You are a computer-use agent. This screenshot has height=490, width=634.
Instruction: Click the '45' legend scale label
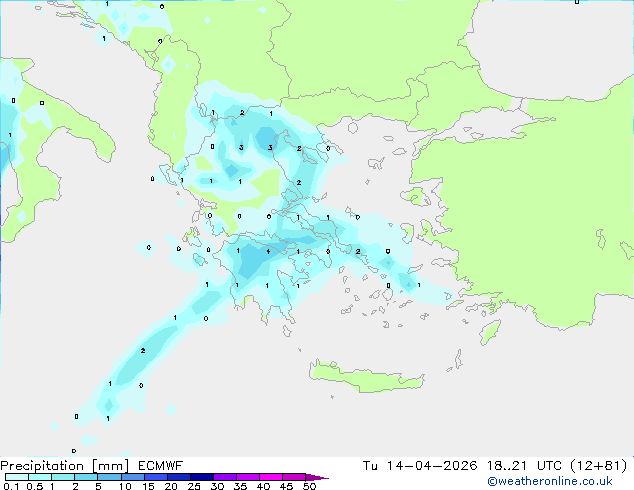pyautogui.click(x=286, y=486)
